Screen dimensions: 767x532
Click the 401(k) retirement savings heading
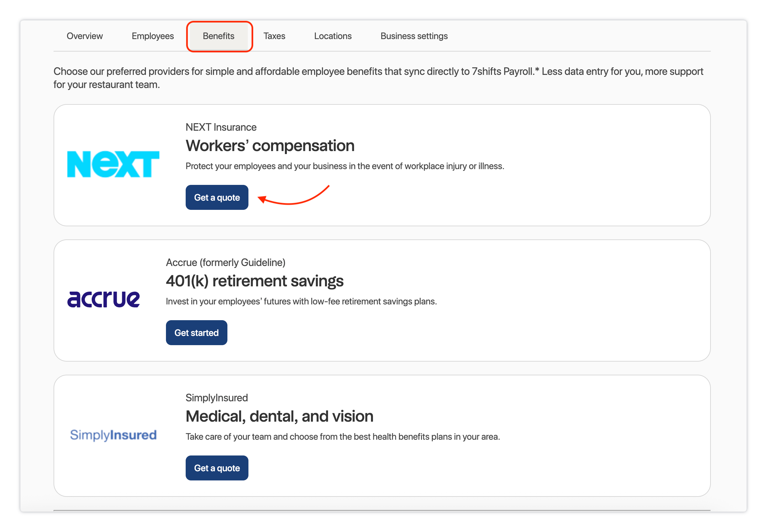click(254, 281)
